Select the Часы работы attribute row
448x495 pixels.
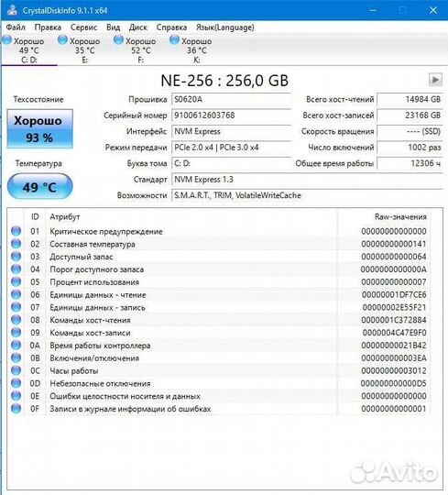(x=218, y=370)
